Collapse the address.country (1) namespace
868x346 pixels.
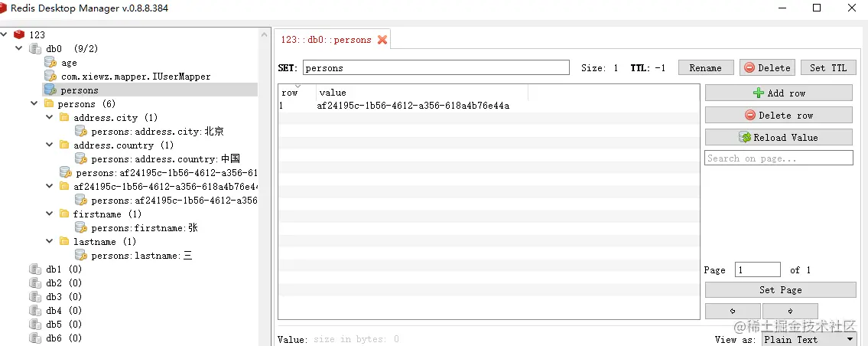(49, 145)
